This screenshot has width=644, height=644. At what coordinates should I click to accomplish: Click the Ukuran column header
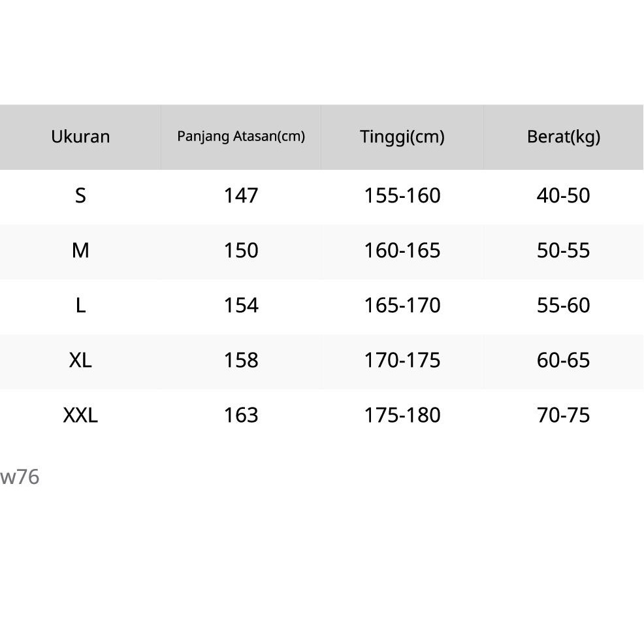tap(80, 137)
